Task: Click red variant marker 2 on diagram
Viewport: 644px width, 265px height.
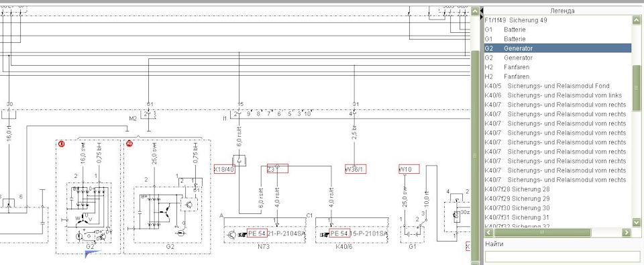Action: point(129,144)
